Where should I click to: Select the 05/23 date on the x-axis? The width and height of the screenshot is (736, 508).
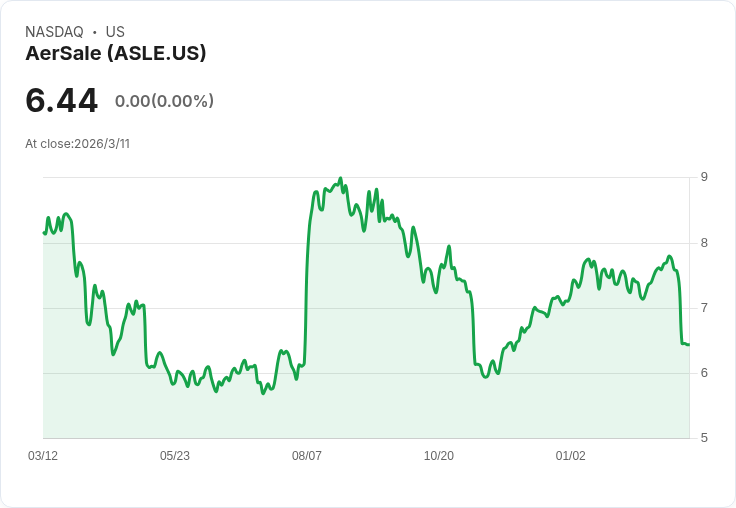(175, 456)
